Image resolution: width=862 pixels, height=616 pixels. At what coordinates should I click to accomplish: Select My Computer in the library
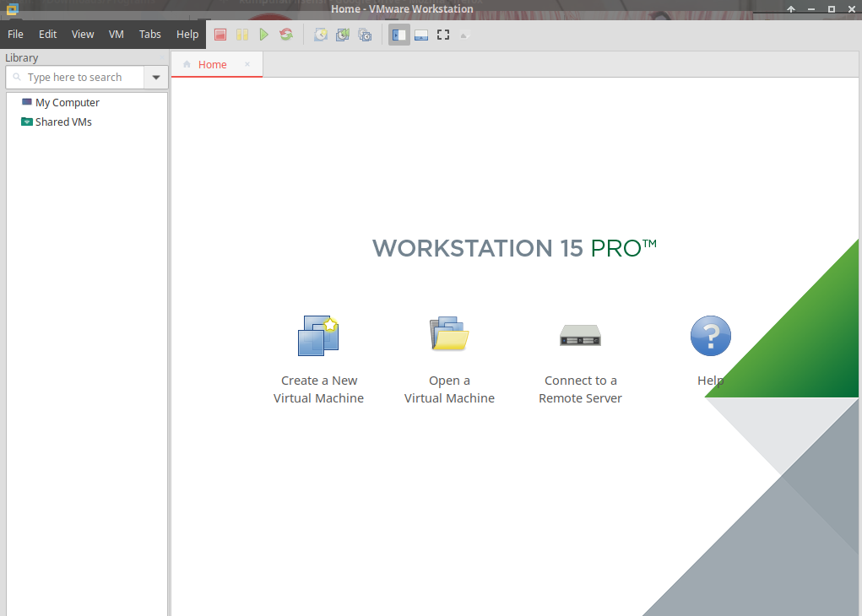pyautogui.click(x=67, y=103)
